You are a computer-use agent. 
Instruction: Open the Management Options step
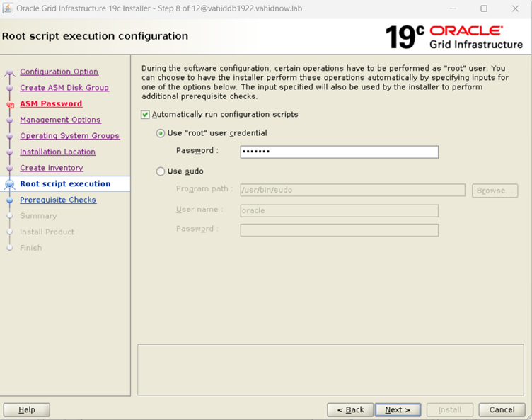click(60, 120)
